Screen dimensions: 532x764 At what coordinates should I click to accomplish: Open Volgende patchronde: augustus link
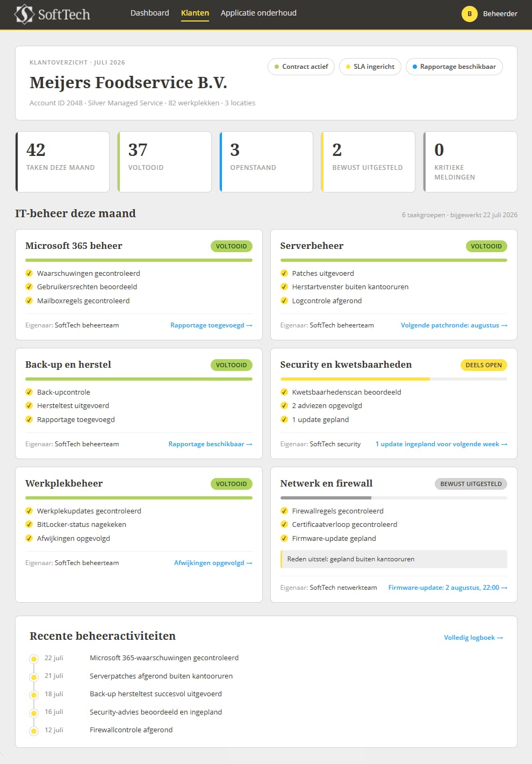[x=454, y=325]
